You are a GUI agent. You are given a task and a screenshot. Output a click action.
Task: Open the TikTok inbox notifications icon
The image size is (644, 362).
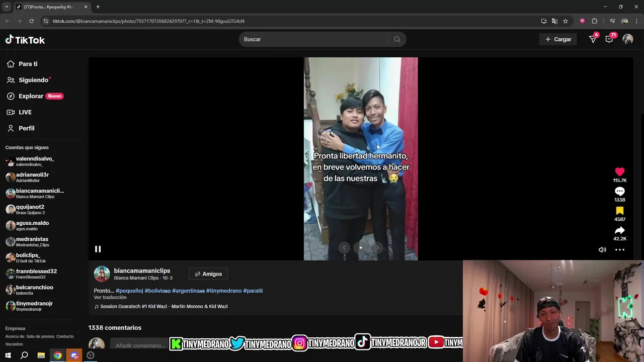609,39
